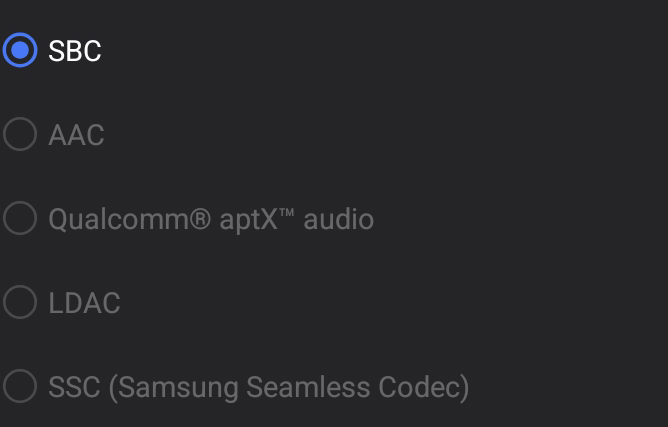Tap the empty circle beside Qualcomm aptX

20,218
